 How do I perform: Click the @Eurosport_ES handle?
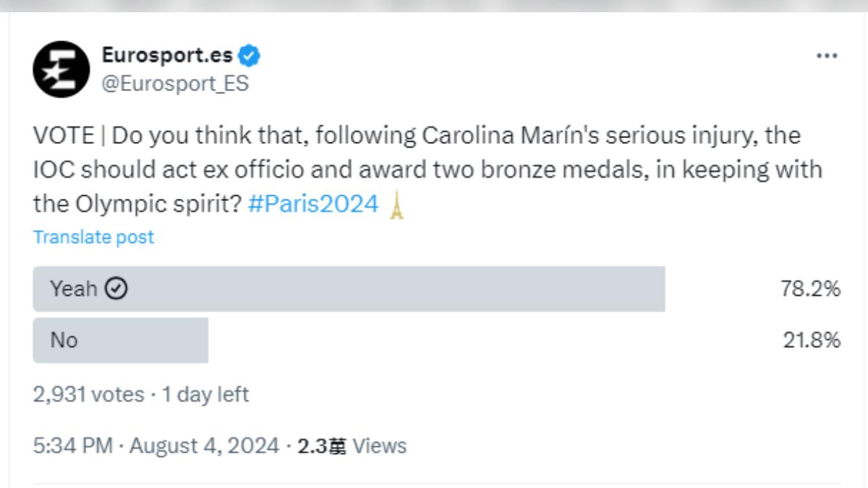pyautogui.click(x=176, y=84)
